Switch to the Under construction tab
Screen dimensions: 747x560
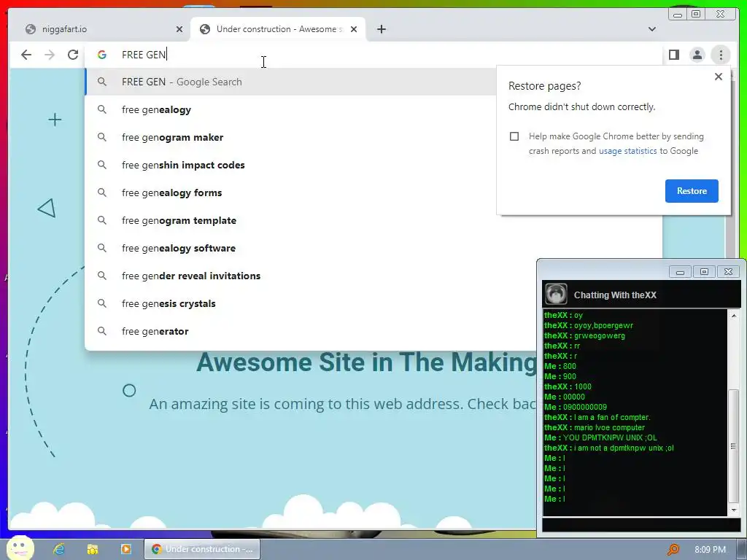[x=278, y=29]
